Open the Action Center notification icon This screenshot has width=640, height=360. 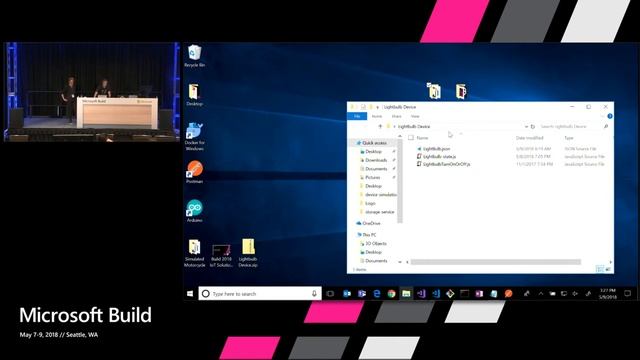[627, 293]
